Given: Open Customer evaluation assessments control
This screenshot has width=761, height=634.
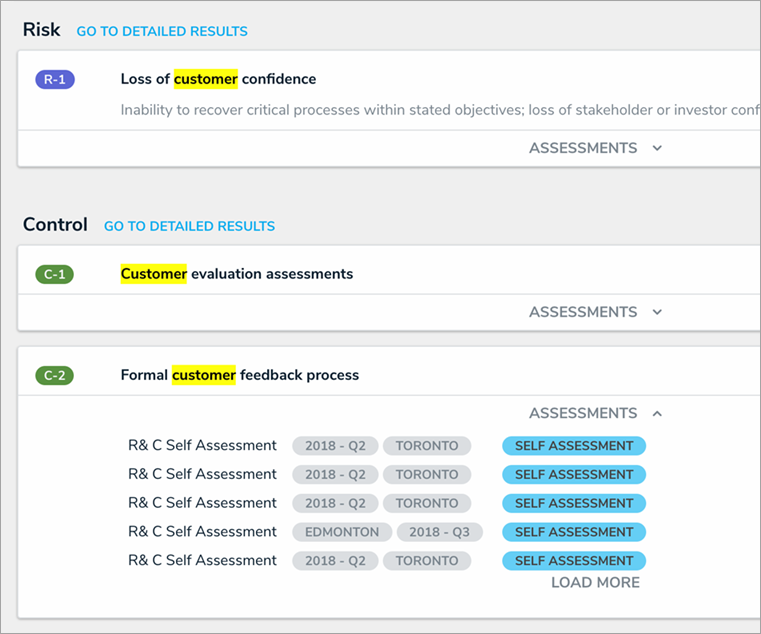Looking at the screenshot, I should tap(236, 274).
